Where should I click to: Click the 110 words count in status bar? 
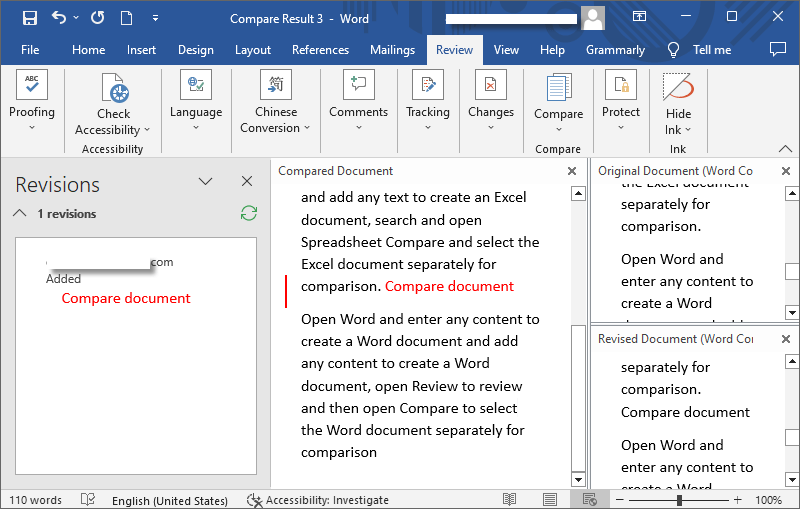pyautogui.click(x=35, y=500)
